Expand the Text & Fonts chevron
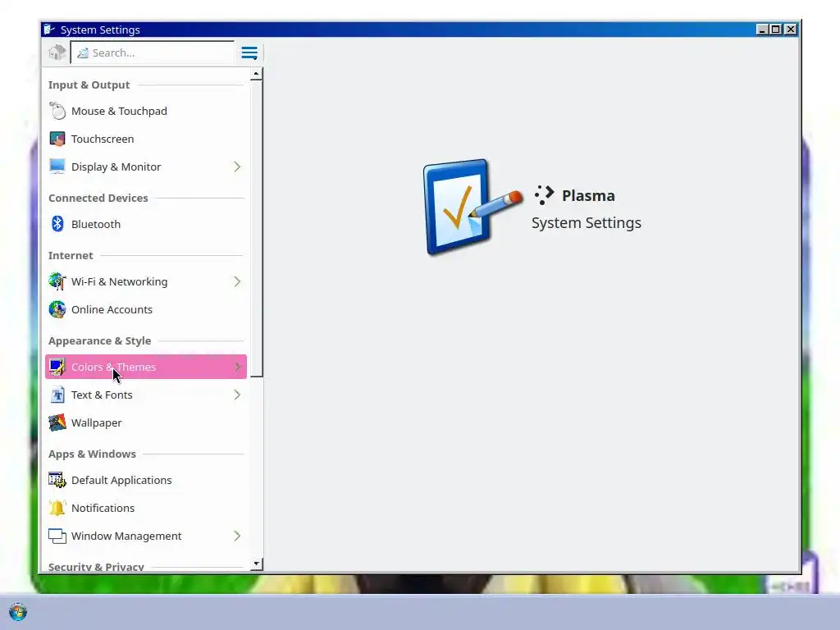 [237, 395]
